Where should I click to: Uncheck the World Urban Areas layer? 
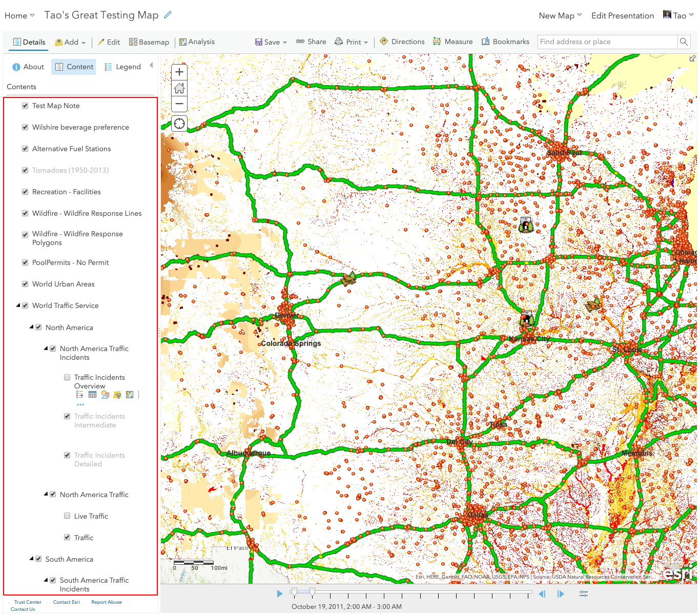click(25, 283)
